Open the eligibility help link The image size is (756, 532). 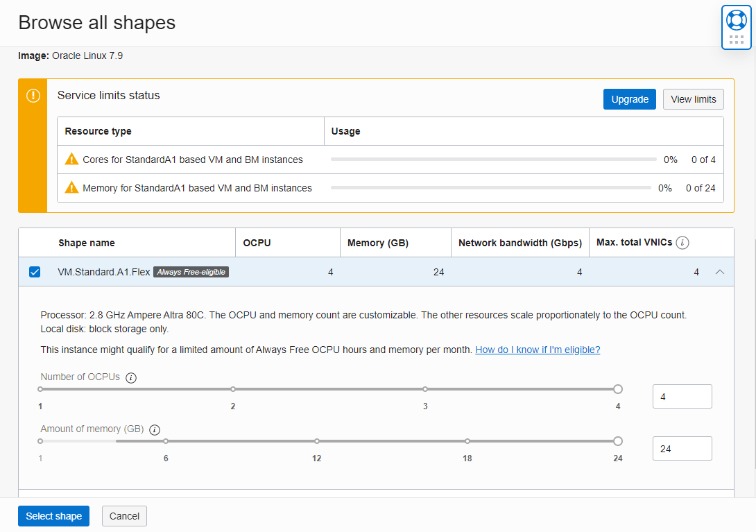pyautogui.click(x=538, y=350)
